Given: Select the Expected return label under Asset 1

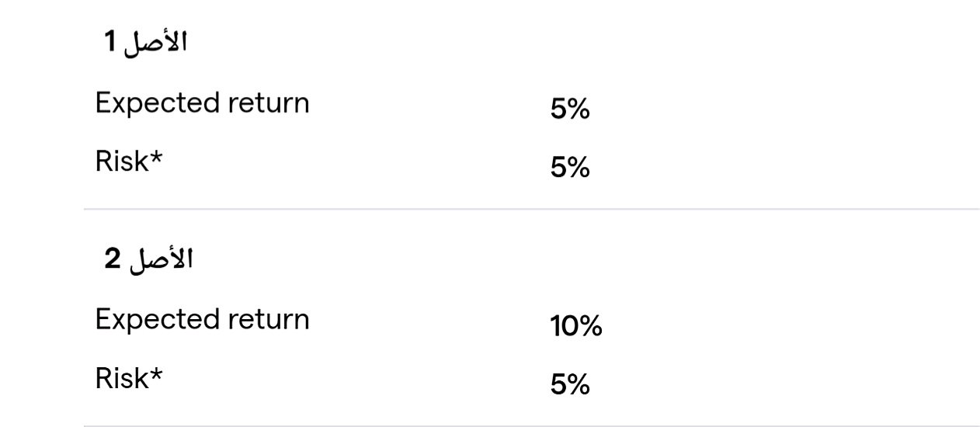Looking at the screenshot, I should pyautogui.click(x=202, y=103).
